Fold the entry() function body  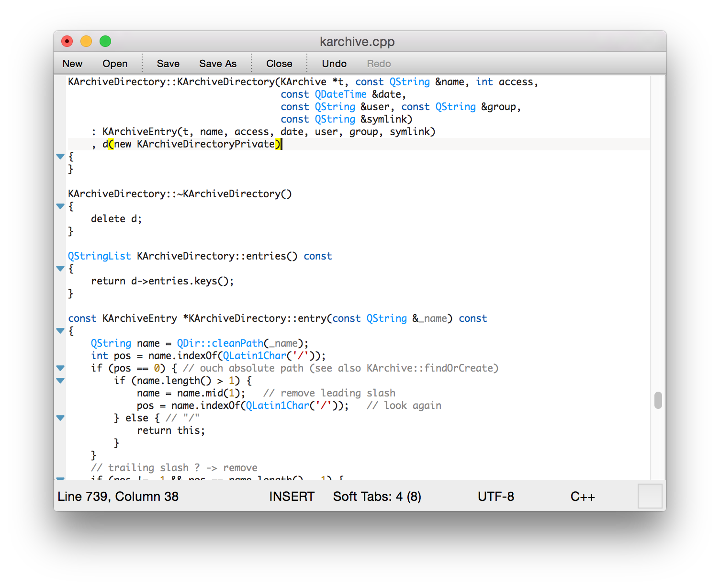60,330
